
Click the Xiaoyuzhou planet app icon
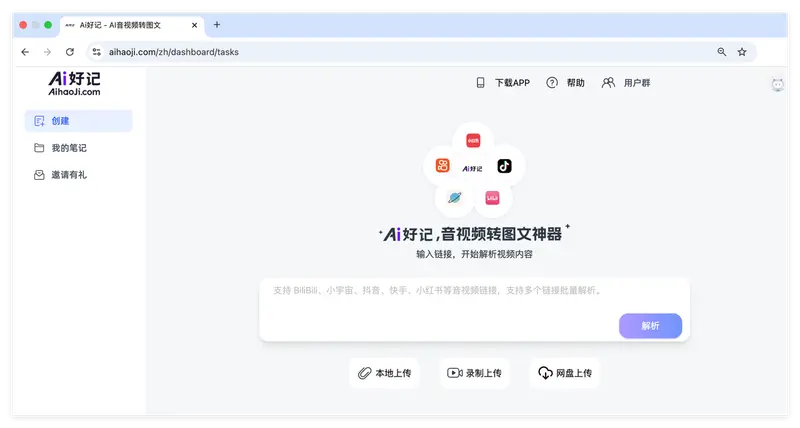coord(454,197)
